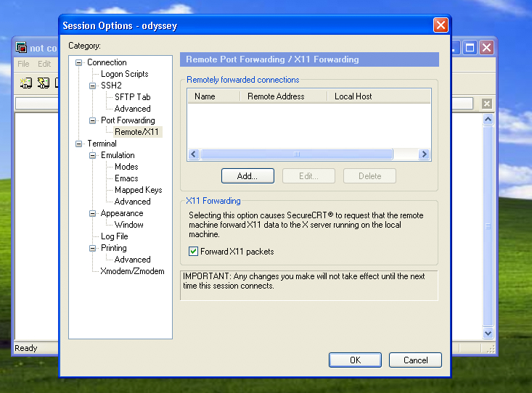Select Advanced under Emulation
The image size is (532, 393).
click(132, 202)
